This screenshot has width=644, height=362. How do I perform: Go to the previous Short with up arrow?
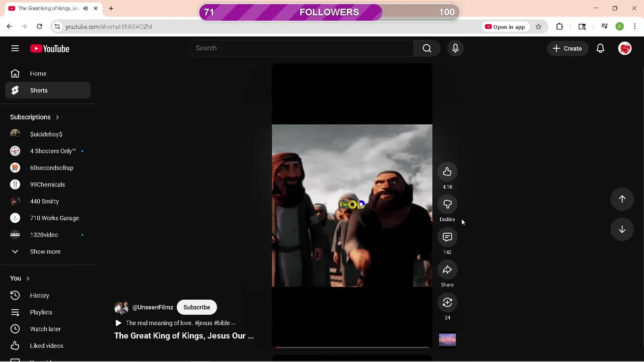tap(622, 199)
